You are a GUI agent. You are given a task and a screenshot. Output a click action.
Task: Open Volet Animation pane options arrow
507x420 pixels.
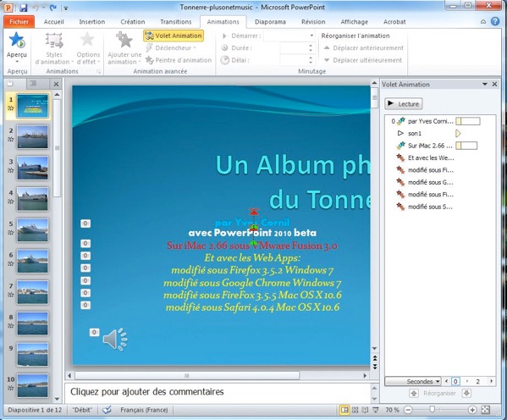tap(485, 84)
